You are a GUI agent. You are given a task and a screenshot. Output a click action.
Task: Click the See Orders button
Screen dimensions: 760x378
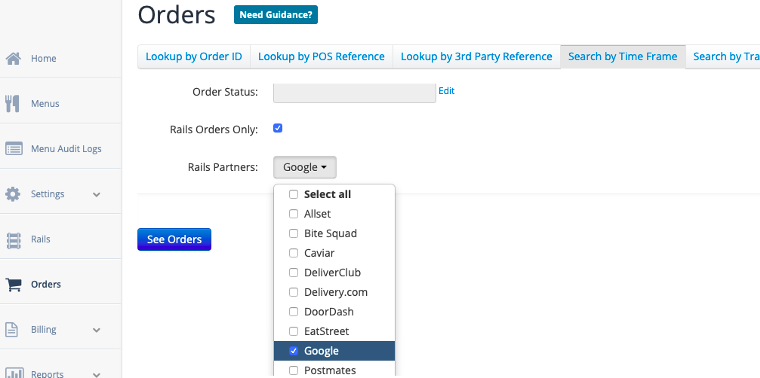(174, 239)
